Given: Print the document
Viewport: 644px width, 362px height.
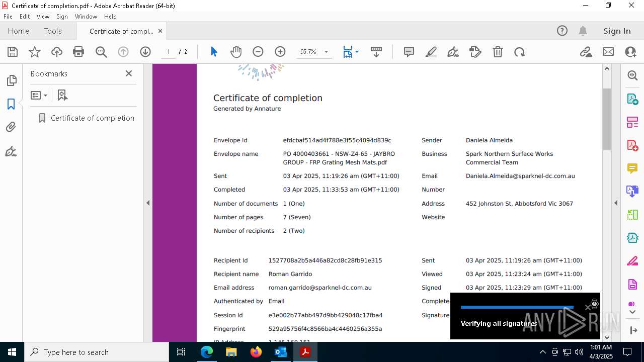Looking at the screenshot, I should (x=78, y=52).
